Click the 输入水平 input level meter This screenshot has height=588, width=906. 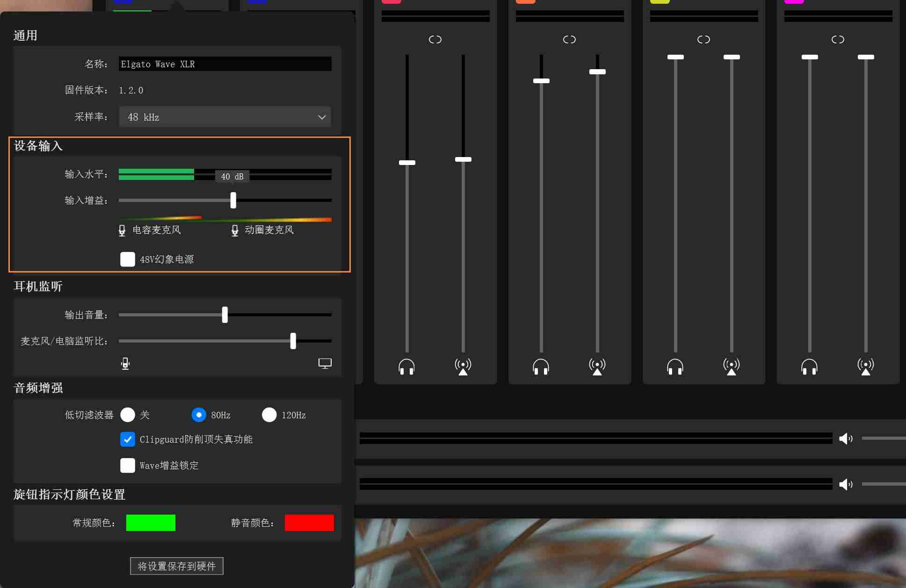225,174
